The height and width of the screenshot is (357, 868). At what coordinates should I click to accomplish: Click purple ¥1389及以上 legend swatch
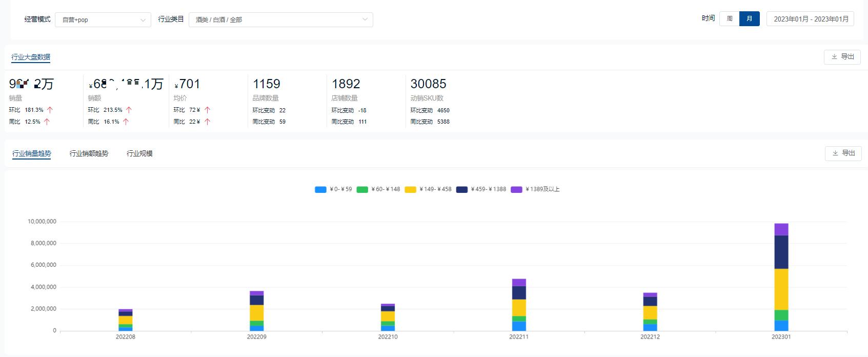[516, 190]
